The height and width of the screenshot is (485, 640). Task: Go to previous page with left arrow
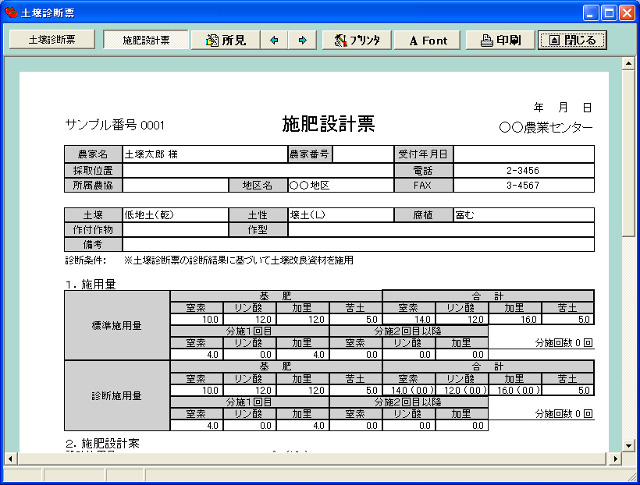(275, 40)
